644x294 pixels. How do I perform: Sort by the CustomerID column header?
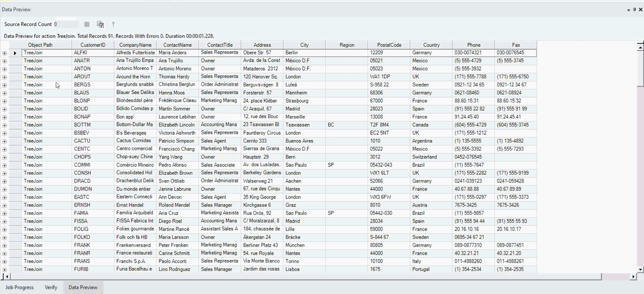[x=93, y=45]
